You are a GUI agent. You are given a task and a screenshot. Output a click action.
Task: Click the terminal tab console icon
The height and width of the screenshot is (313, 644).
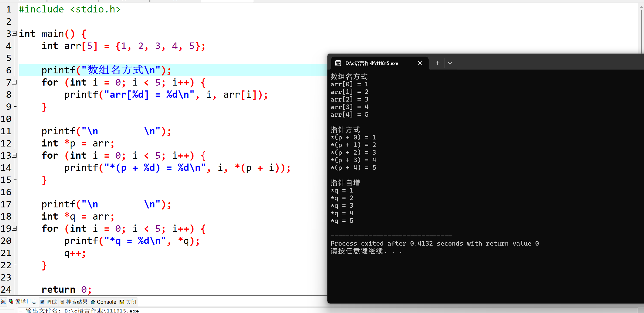(x=338, y=63)
